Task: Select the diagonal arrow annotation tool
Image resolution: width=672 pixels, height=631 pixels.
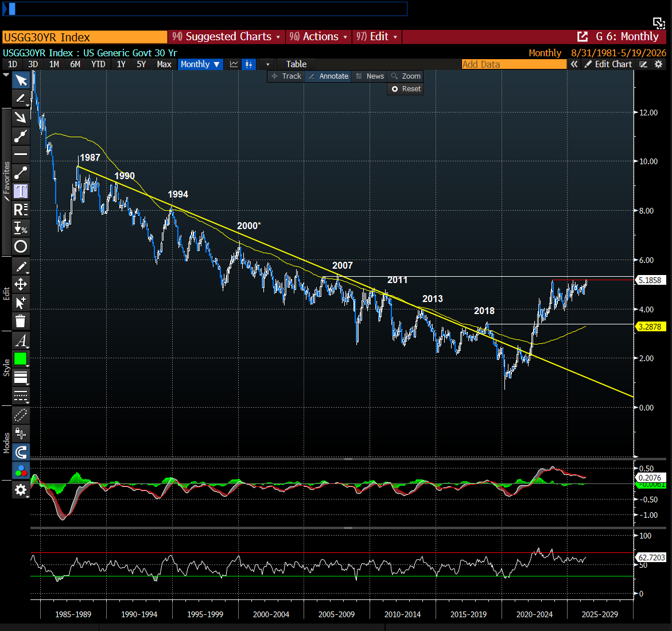Action: tap(21, 117)
